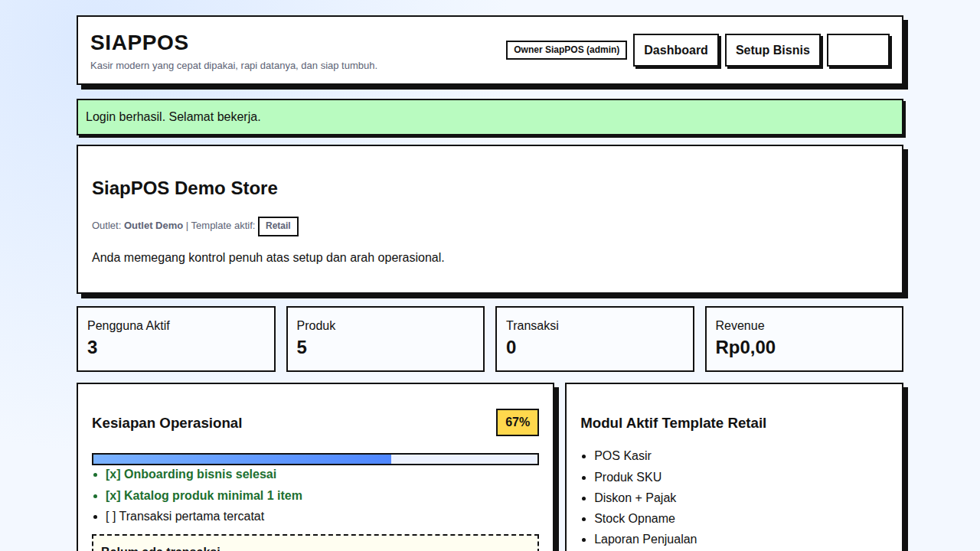Open the Revenue stat card
The height and width of the screenshot is (551, 980).
click(x=803, y=339)
